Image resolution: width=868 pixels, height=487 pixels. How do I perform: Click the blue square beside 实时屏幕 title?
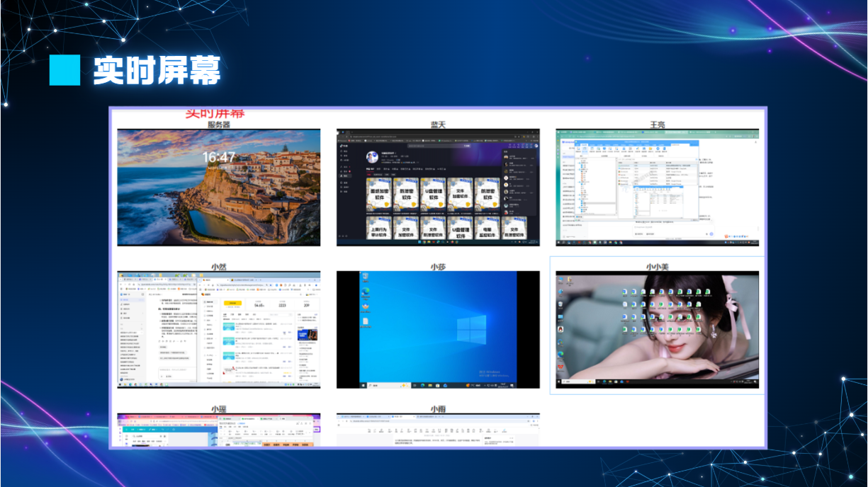(64, 70)
